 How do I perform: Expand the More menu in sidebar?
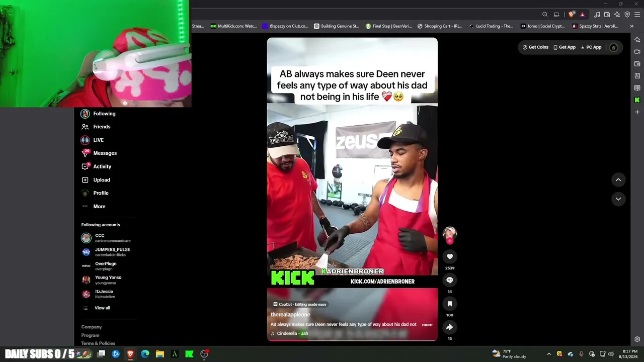coord(93,206)
